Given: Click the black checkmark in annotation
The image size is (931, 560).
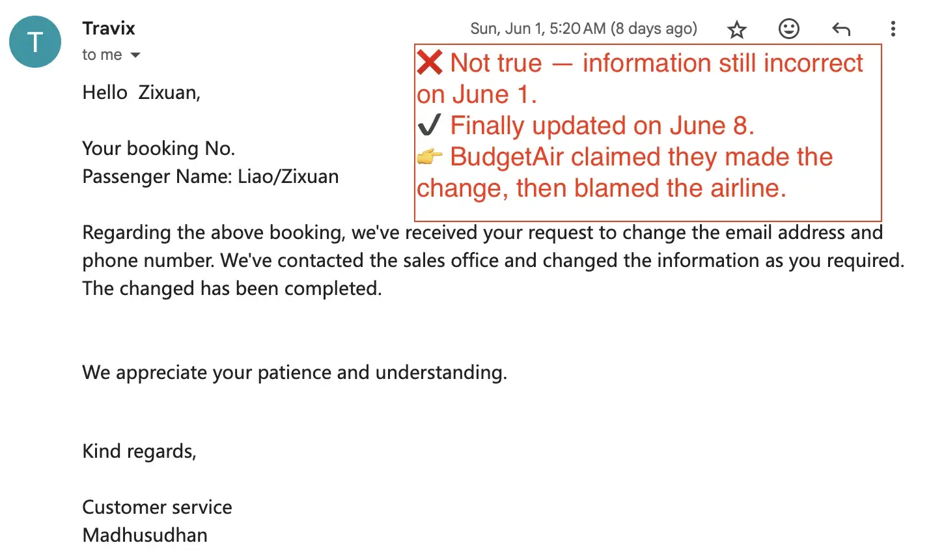Looking at the screenshot, I should (x=429, y=124).
